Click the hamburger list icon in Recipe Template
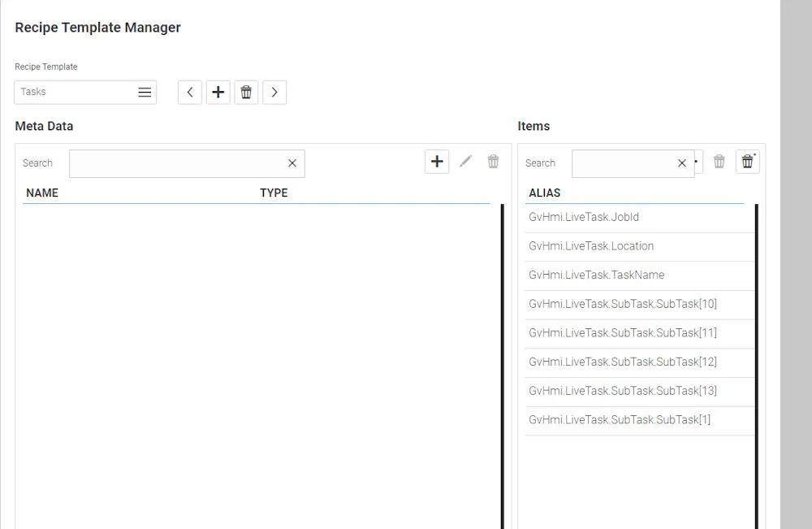The height and width of the screenshot is (529, 812). point(145,92)
